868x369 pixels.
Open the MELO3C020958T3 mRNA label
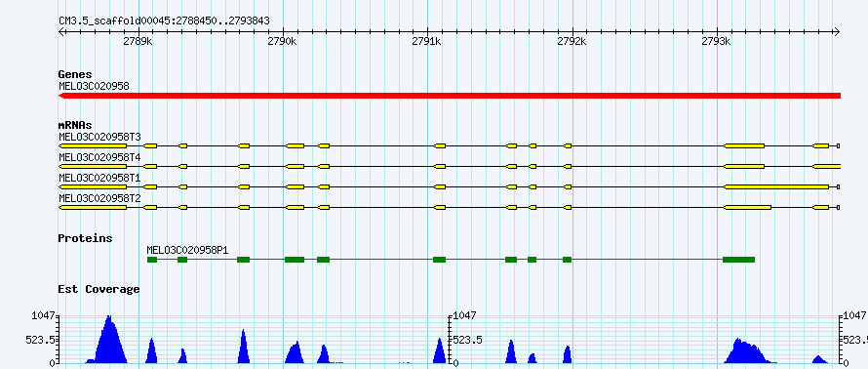pos(99,137)
